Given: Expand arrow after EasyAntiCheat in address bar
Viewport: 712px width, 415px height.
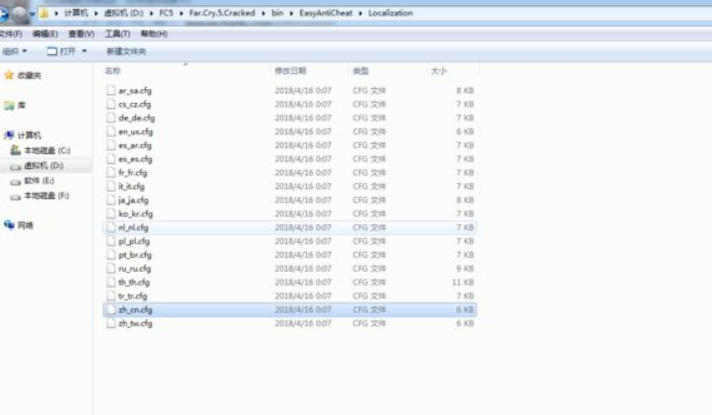Looking at the screenshot, I should coord(361,13).
